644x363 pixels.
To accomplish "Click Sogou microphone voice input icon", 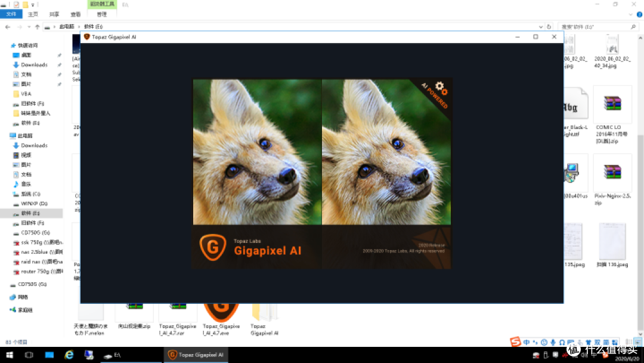I will 553,342.
